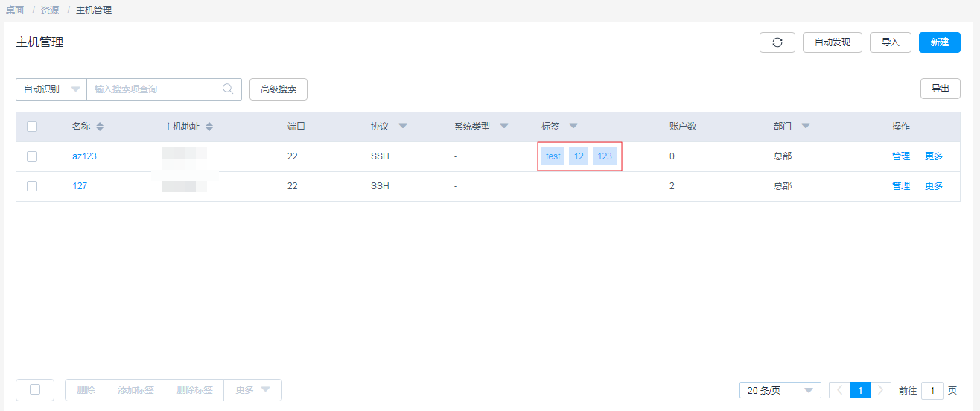Check the az123 row checkbox
Viewport: 980px width, 411px height.
pos(32,156)
